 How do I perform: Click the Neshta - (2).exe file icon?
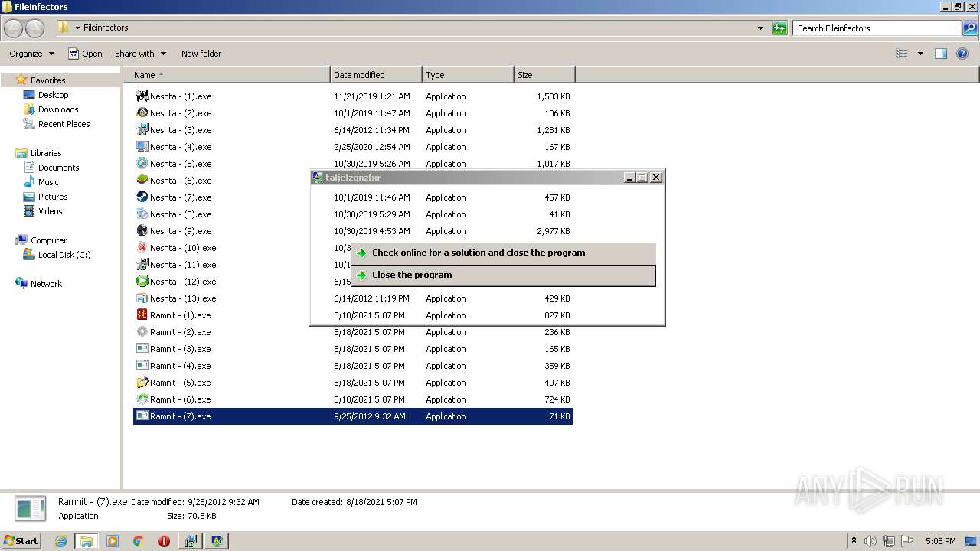pyautogui.click(x=142, y=113)
